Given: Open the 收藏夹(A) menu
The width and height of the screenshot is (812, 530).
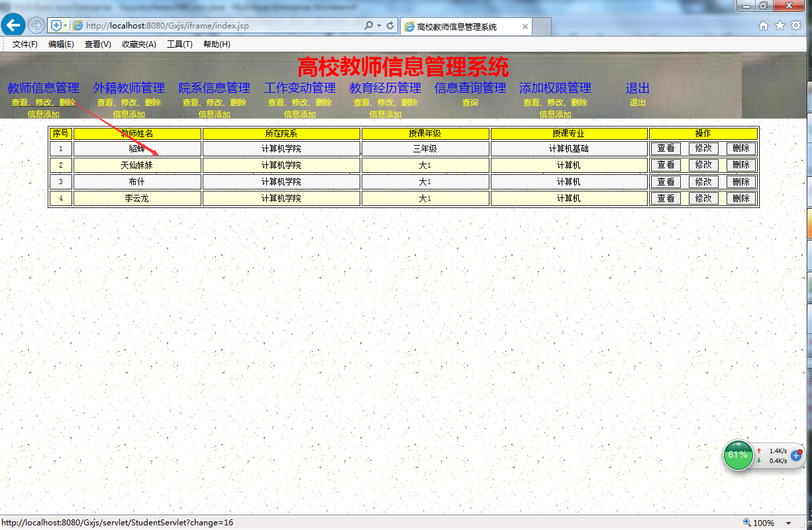Looking at the screenshot, I should (138, 44).
